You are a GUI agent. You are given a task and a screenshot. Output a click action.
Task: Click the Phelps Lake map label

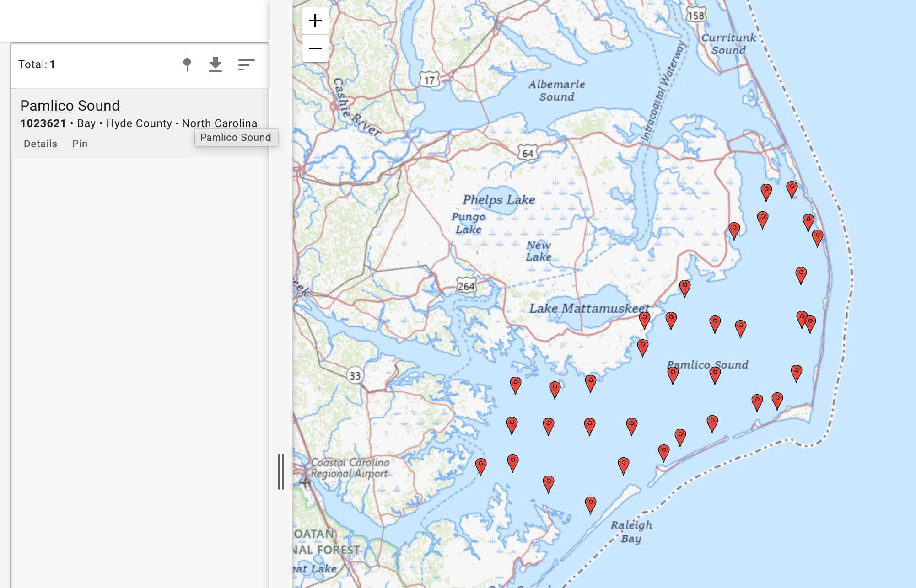(x=499, y=200)
